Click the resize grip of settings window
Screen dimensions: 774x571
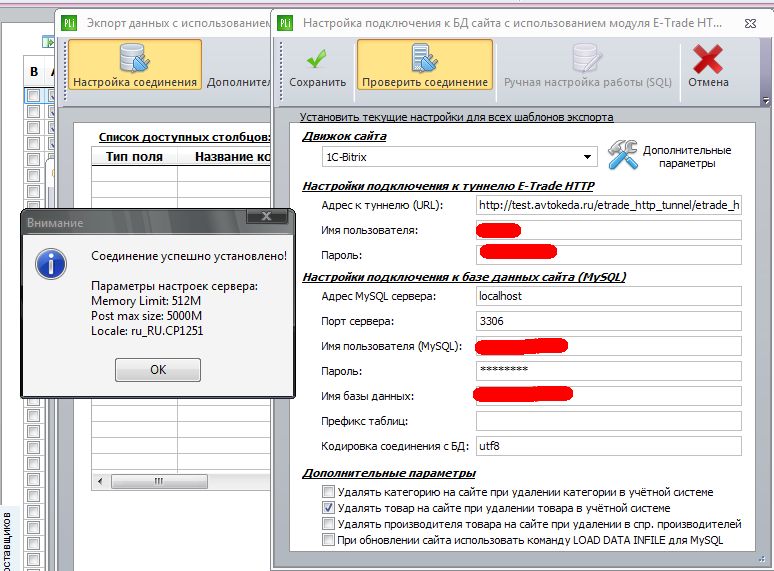pos(761,559)
